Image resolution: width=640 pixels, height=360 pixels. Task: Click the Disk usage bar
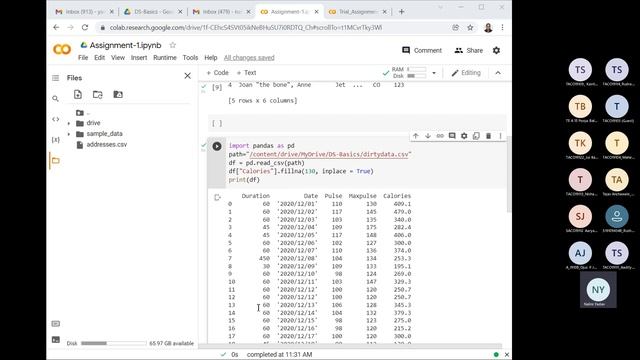[x=113, y=343]
